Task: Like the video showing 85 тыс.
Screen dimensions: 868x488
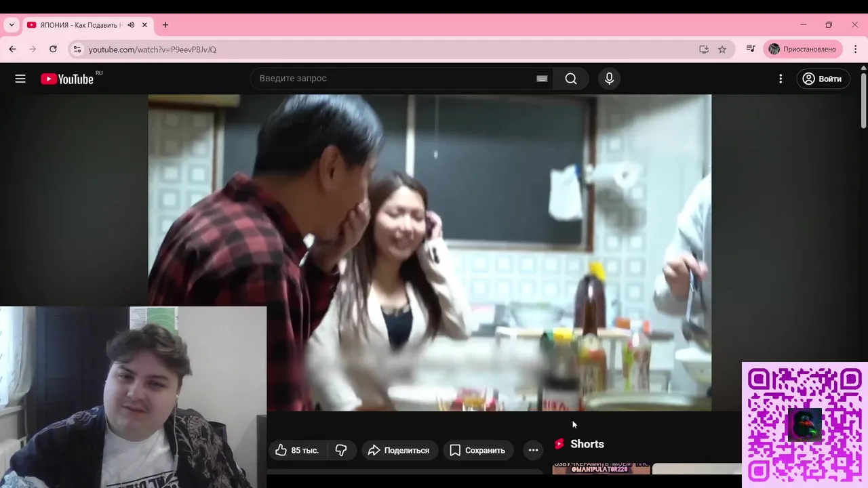Action: point(297,450)
